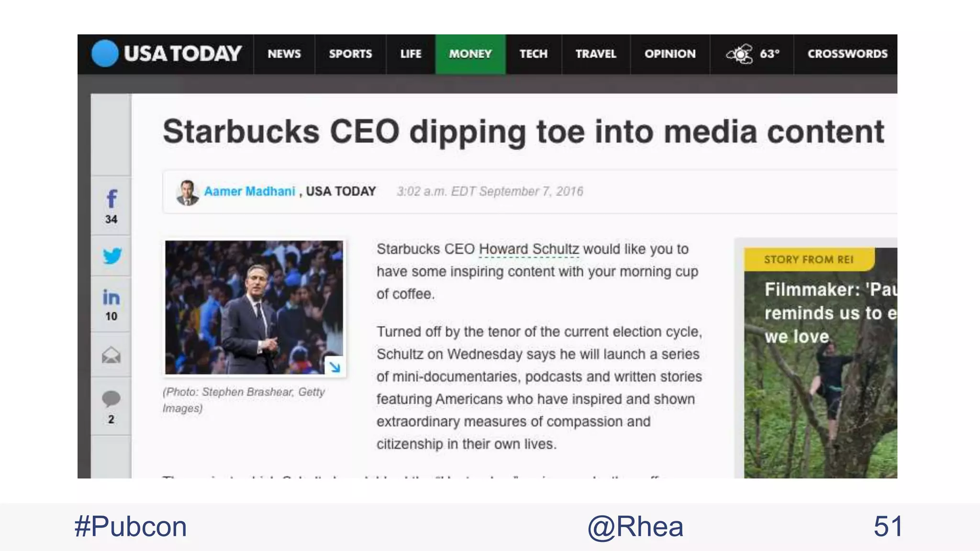
Task: Open the NEWS section
Action: pyautogui.click(x=284, y=54)
